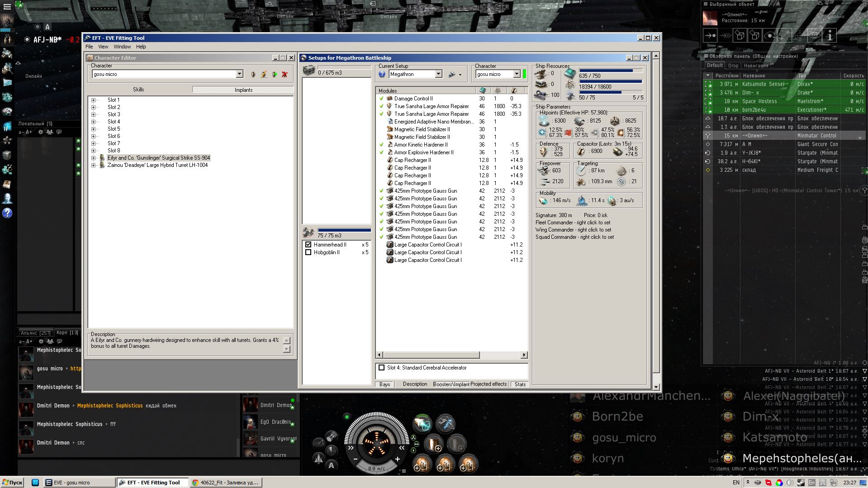This screenshot has height=488, width=868.
Task: Expand the Zainou Deadeye implant node
Action: point(93,165)
